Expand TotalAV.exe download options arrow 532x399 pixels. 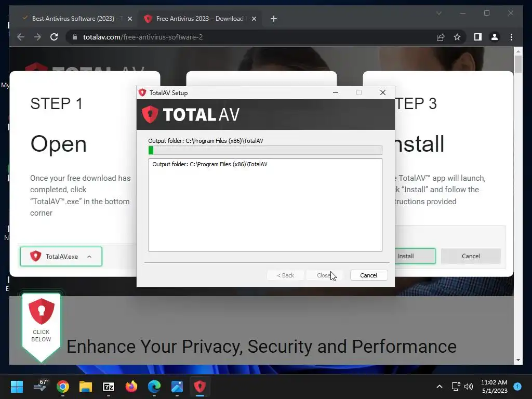click(x=89, y=257)
